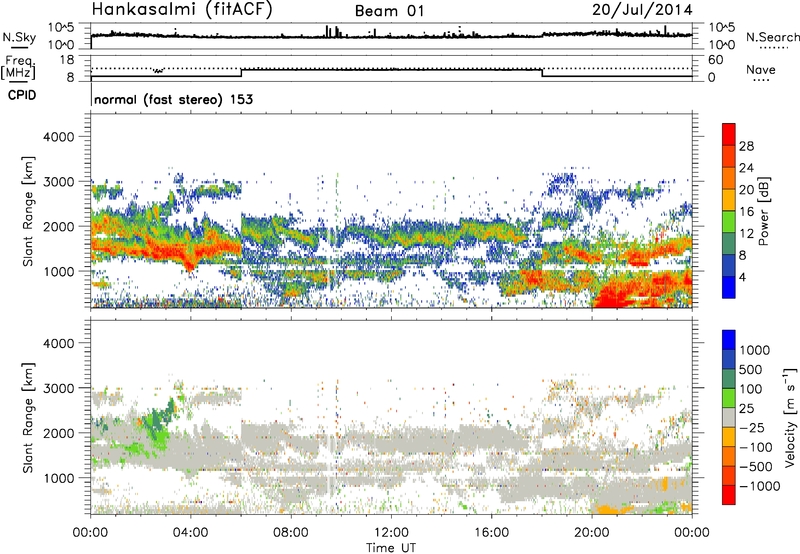Select the −25 label on Velocity colorbar

point(752,428)
